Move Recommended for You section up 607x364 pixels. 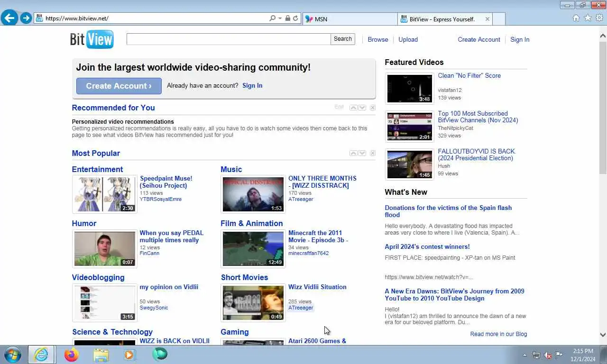[x=353, y=108]
